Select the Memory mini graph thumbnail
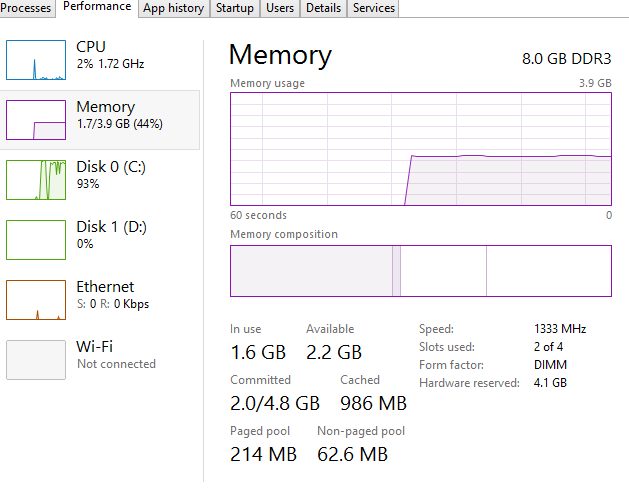Screen dimensions: 629x495 tap(36, 120)
